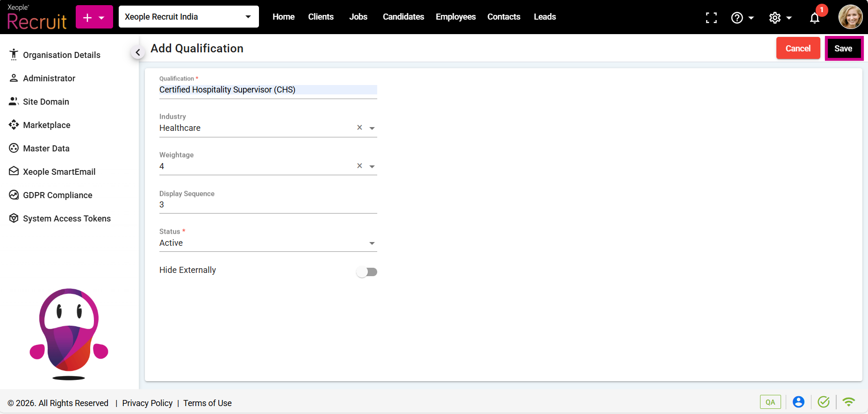The width and height of the screenshot is (868, 414).
Task: Click the green wifi status icon
Action: point(848,402)
